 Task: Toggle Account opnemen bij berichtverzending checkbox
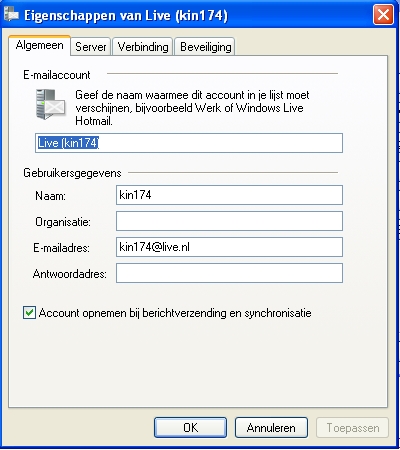(x=29, y=313)
